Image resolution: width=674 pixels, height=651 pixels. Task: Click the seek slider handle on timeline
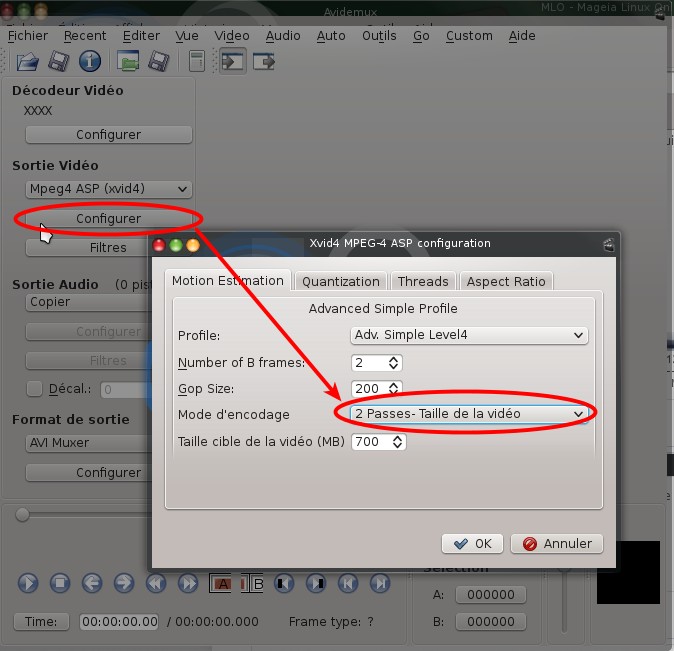pyautogui.click(x=22, y=514)
